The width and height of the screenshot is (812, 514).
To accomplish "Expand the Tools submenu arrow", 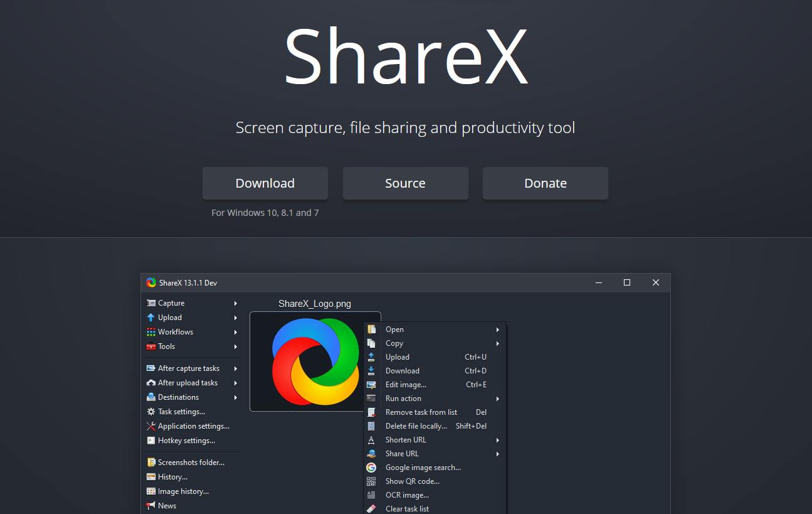I will [236, 346].
